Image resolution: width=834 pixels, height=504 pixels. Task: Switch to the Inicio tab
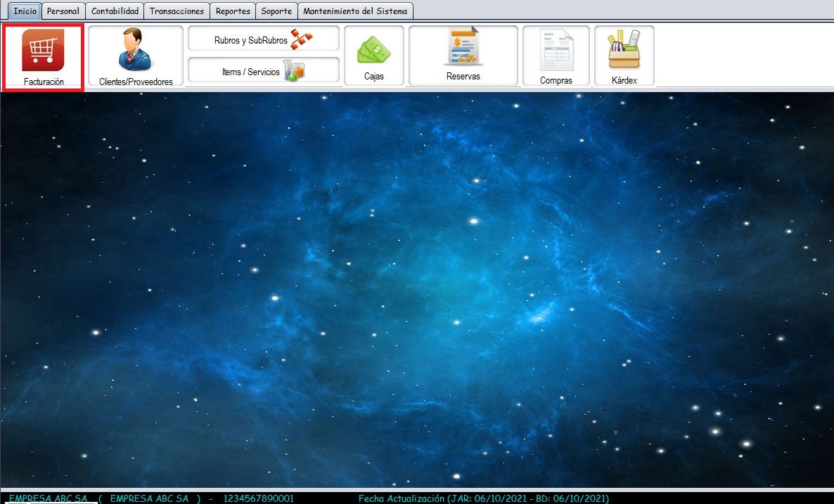pyautogui.click(x=25, y=11)
